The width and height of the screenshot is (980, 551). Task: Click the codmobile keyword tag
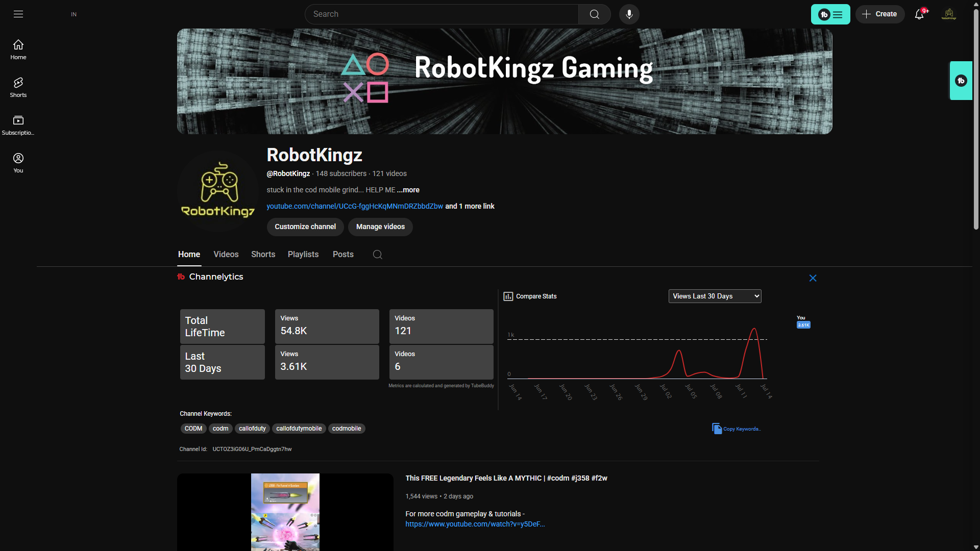point(347,429)
